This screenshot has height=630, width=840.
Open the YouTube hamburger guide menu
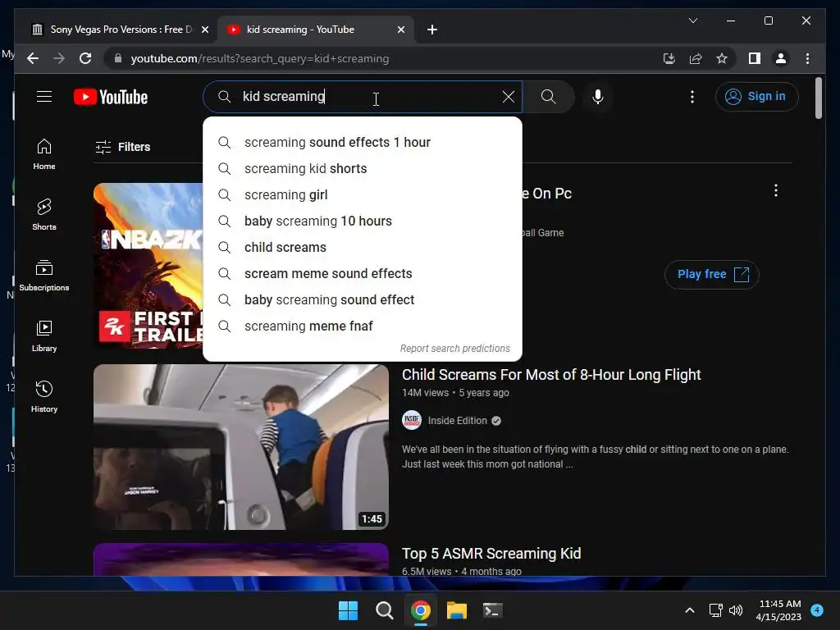[44, 97]
